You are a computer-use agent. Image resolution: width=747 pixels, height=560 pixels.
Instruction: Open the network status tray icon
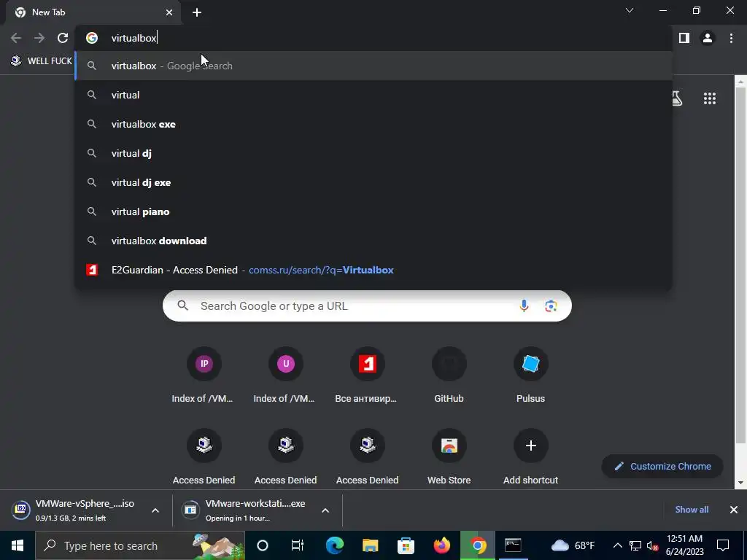pos(635,545)
